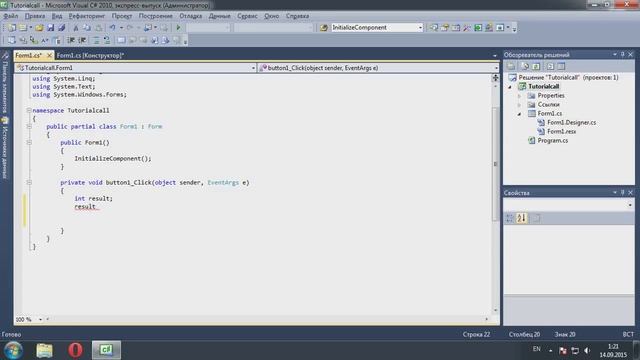Click the editor split handle above the scrollbar
This screenshot has width=640, height=360.
click(496, 78)
